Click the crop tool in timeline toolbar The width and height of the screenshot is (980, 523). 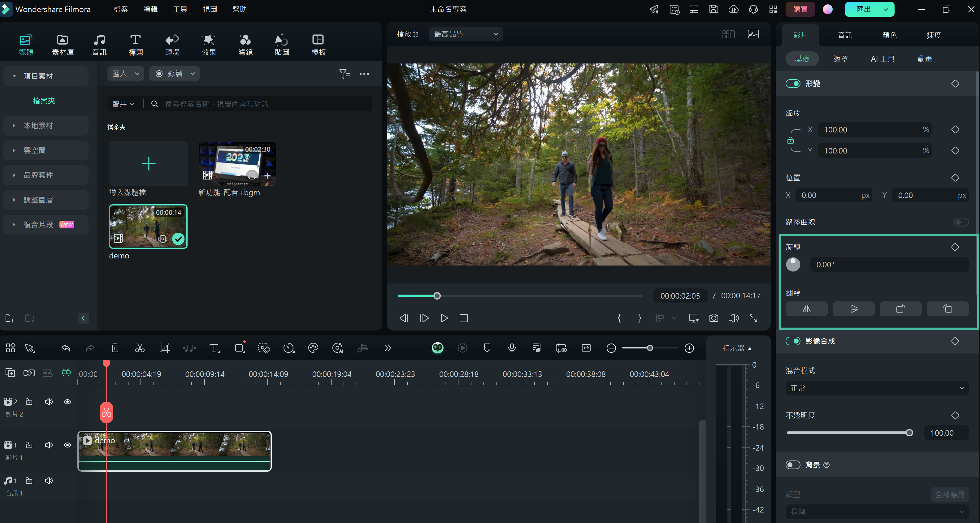click(x=164, y=348)
